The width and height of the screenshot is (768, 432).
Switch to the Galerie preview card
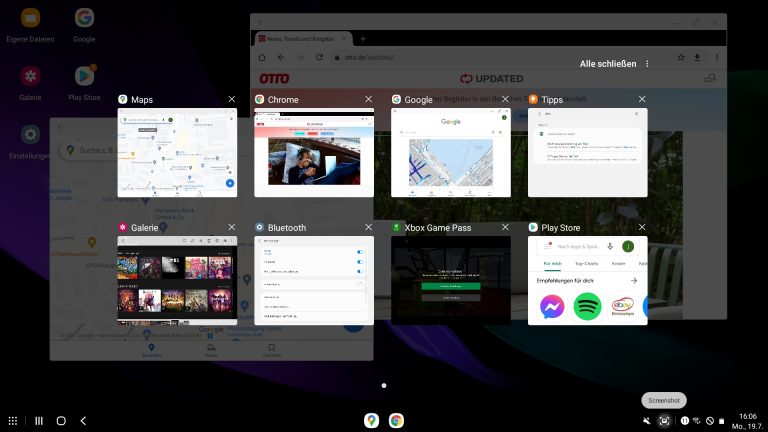[177, 280]
